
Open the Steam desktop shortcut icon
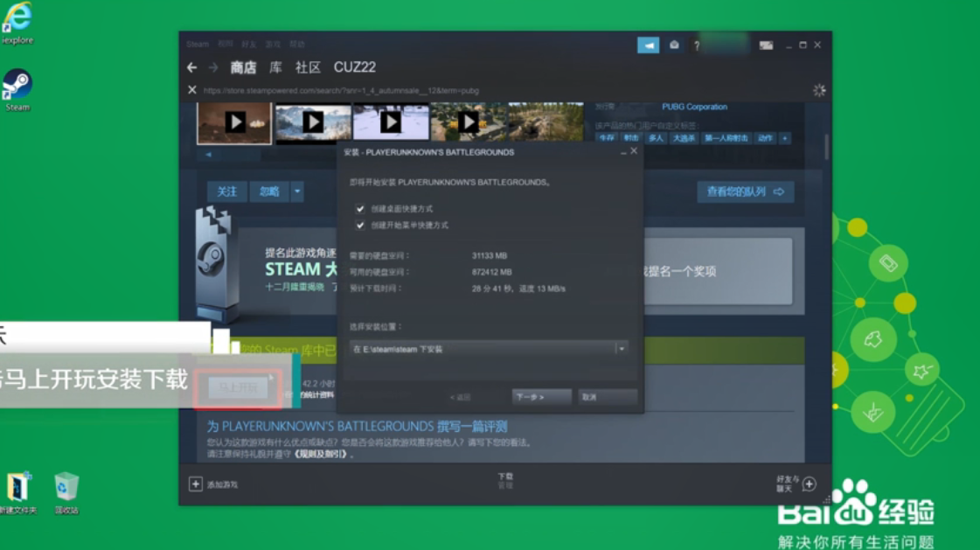pos(17,91)
